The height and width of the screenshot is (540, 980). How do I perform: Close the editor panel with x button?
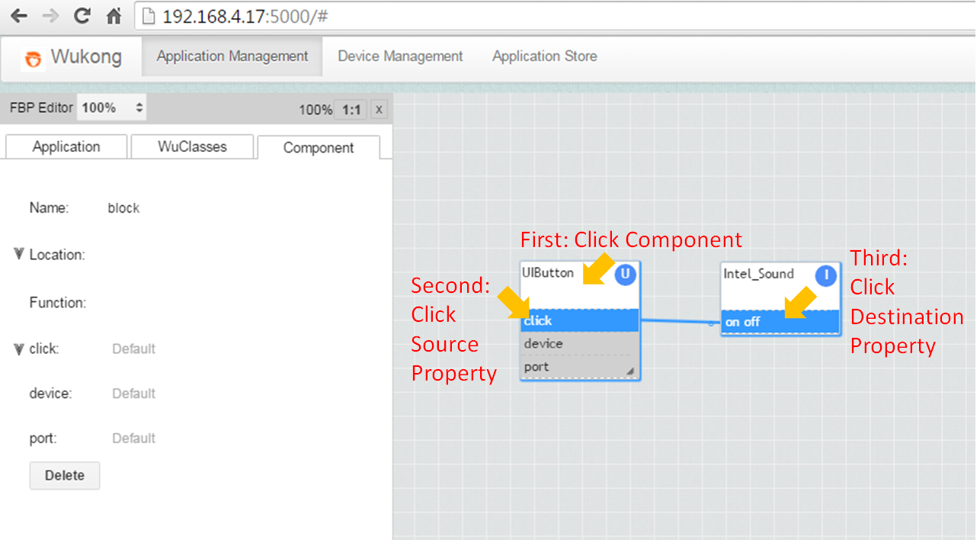380,110
